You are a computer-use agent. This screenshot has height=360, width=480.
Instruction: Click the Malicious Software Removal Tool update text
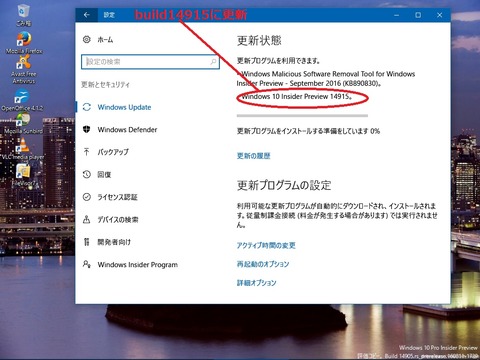326,78
